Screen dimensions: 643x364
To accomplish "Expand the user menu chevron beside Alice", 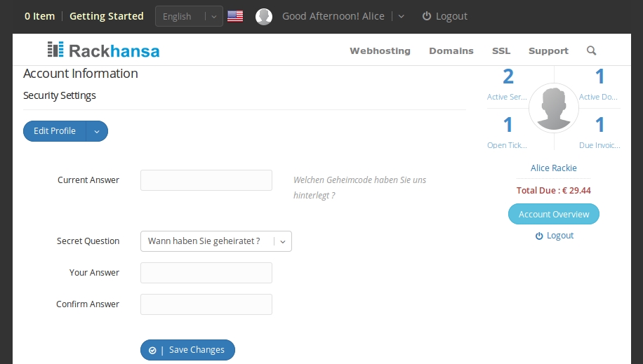I will coord(401,16).
